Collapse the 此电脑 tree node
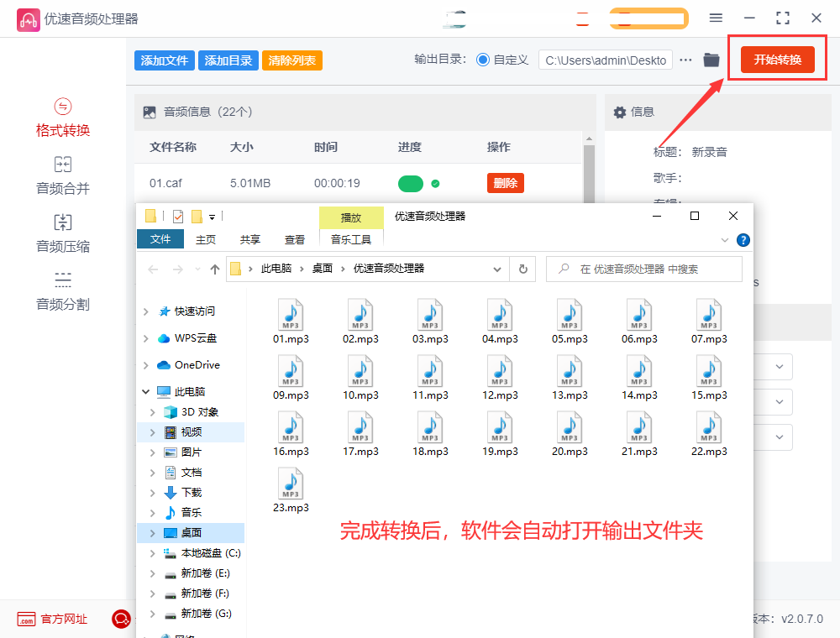840x638 pixels. pos(145,392)
